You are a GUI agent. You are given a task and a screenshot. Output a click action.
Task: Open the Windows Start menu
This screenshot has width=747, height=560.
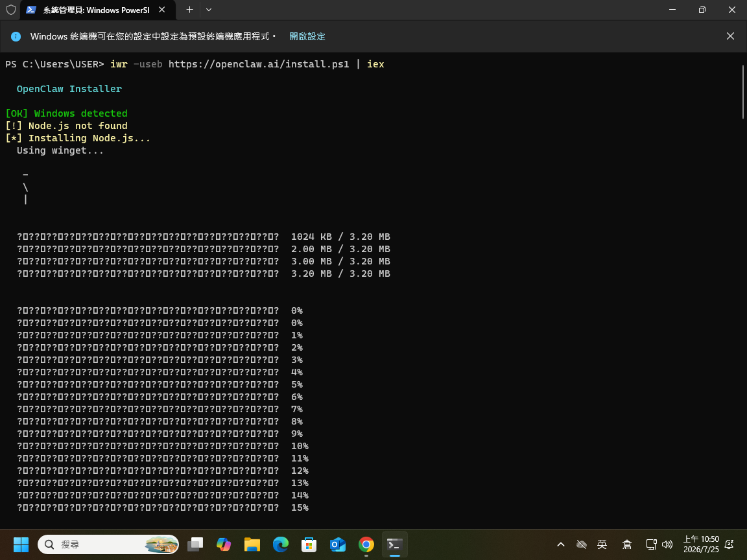click(x=21, y=544)
